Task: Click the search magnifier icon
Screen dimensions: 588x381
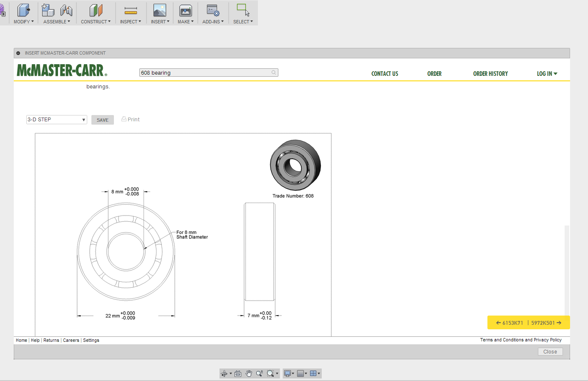Action: 274,73
